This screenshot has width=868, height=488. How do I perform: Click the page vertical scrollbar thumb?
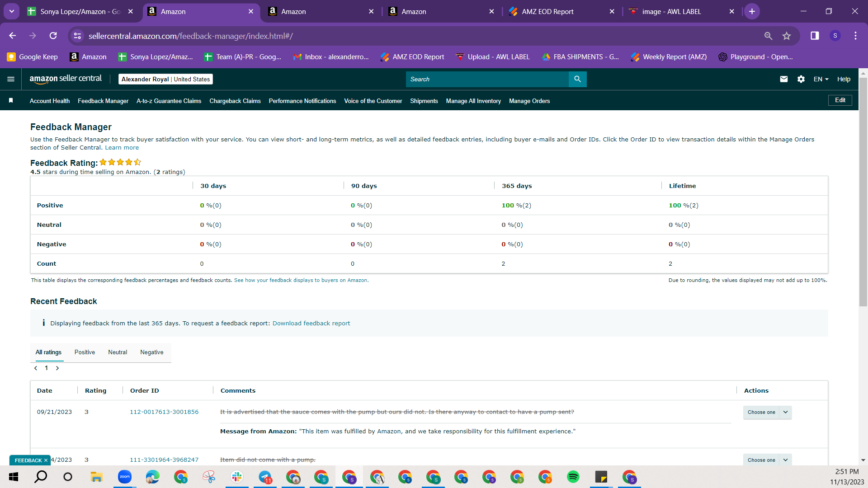click(x=863, y=192)
